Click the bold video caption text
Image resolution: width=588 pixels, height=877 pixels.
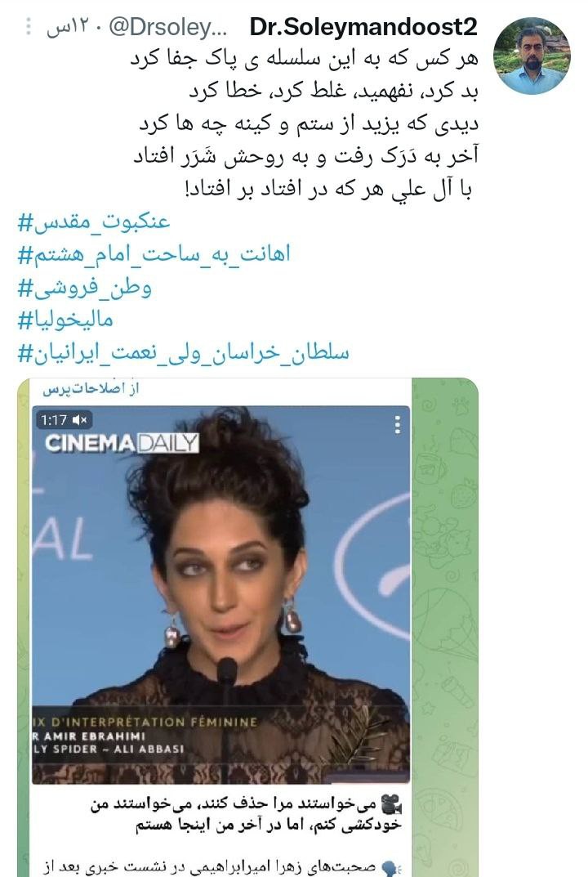pyautogui.click(x=246, y=814)
